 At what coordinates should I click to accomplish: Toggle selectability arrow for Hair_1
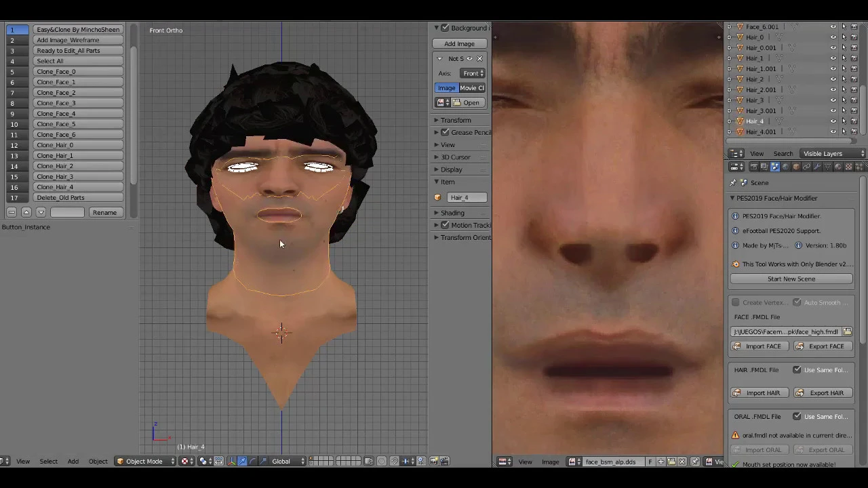click(844, 58)
